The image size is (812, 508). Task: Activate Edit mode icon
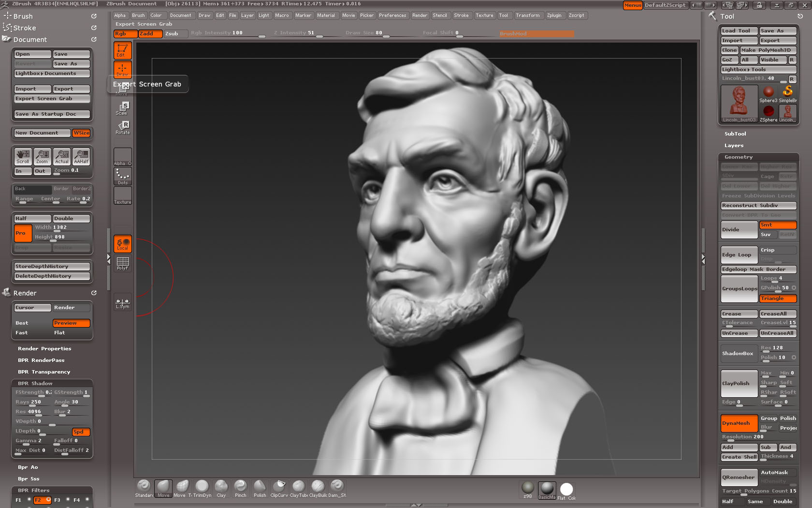122,50
